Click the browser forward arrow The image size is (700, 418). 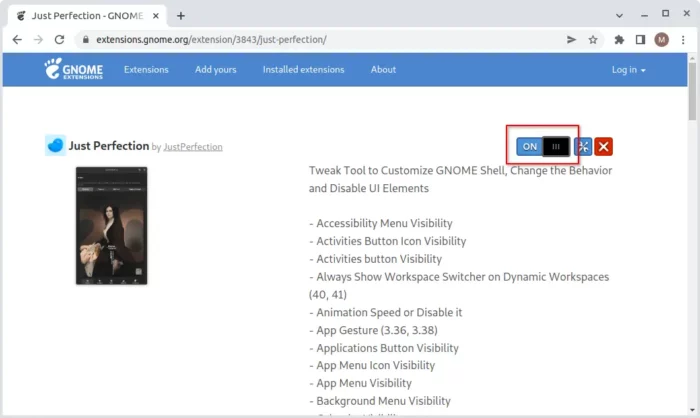click(x=38, y=40)
